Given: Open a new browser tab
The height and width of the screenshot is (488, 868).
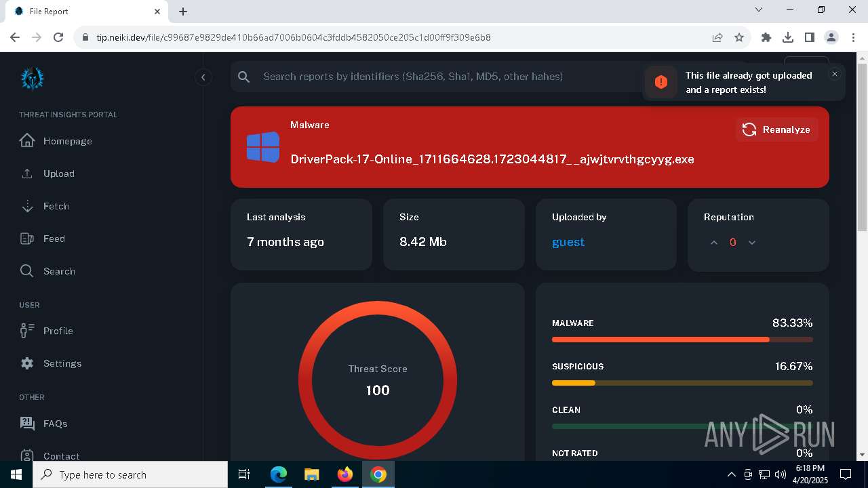Looking at the screenshot, I should point(183,12).
